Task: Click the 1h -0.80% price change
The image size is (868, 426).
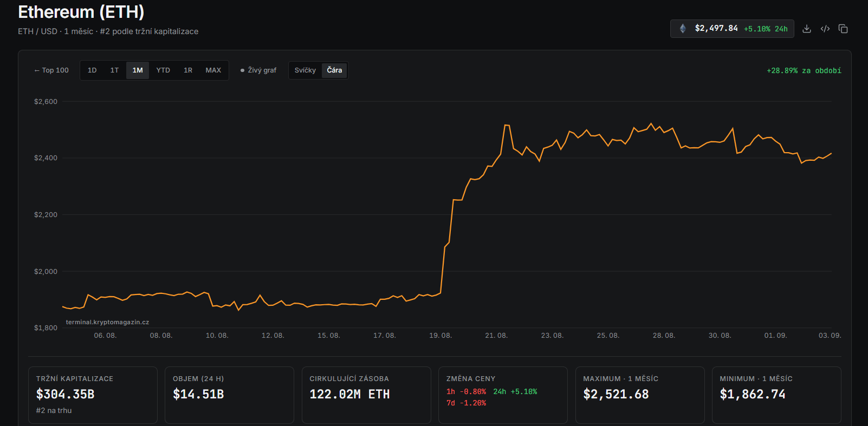Action: pyautogui.click(x=466, y=392)
